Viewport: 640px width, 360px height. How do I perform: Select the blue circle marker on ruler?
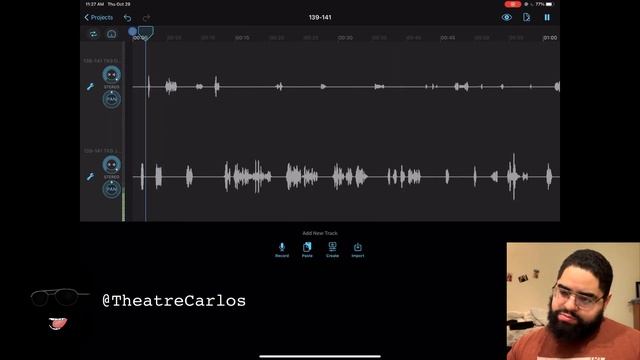[x=132, y=31]
